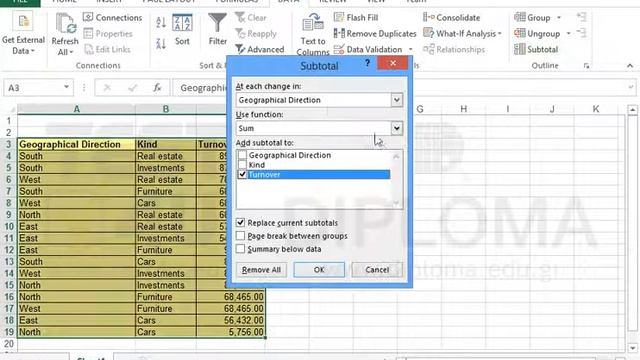The width and height of the screenshot is (640, 360).
Task: Open Properties in Connections group
Action: click(108, 33)
